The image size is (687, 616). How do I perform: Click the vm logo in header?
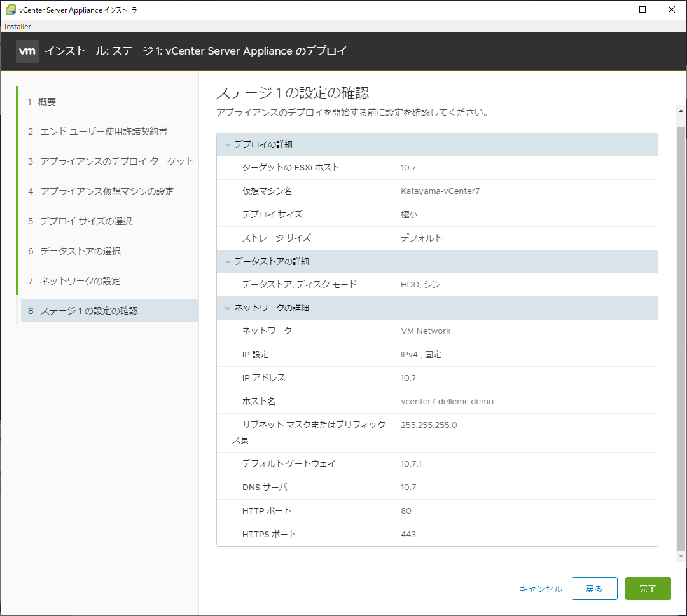tap(27, 51)
